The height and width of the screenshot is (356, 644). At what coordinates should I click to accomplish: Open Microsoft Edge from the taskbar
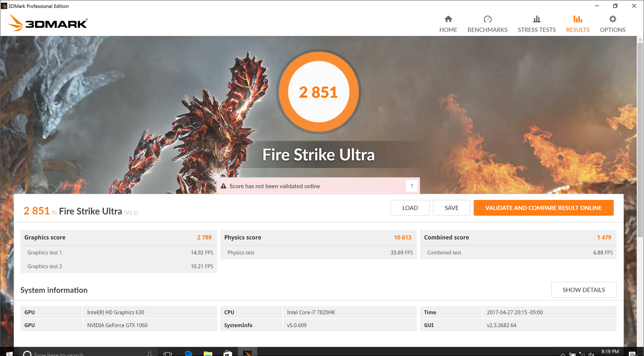coord(188,353)
